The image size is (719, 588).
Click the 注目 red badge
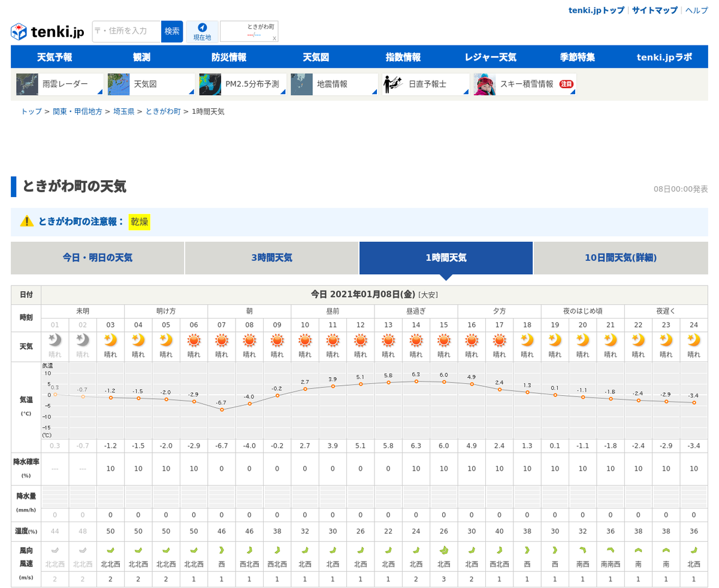[x=566, y=84]
